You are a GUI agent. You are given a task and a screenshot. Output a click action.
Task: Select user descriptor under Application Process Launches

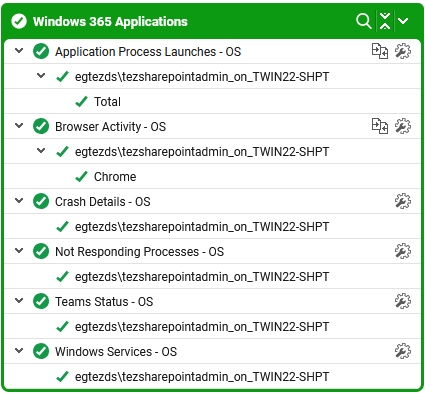(202, 77)
